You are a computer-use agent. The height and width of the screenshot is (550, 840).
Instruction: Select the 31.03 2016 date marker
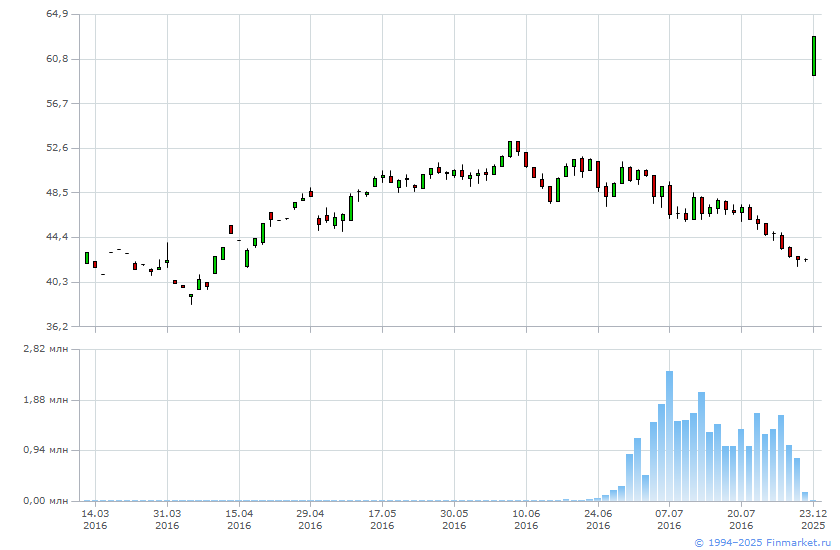[x=167, y=518]
